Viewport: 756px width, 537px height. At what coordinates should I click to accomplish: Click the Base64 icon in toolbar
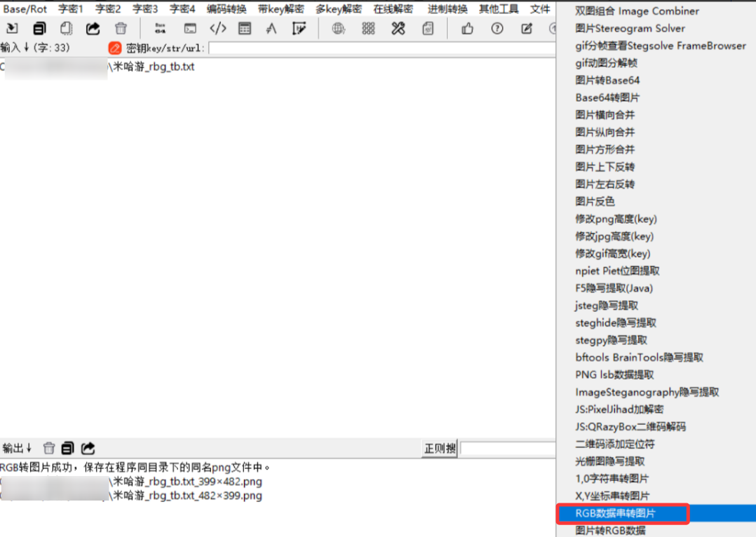[x=160, y=29]
